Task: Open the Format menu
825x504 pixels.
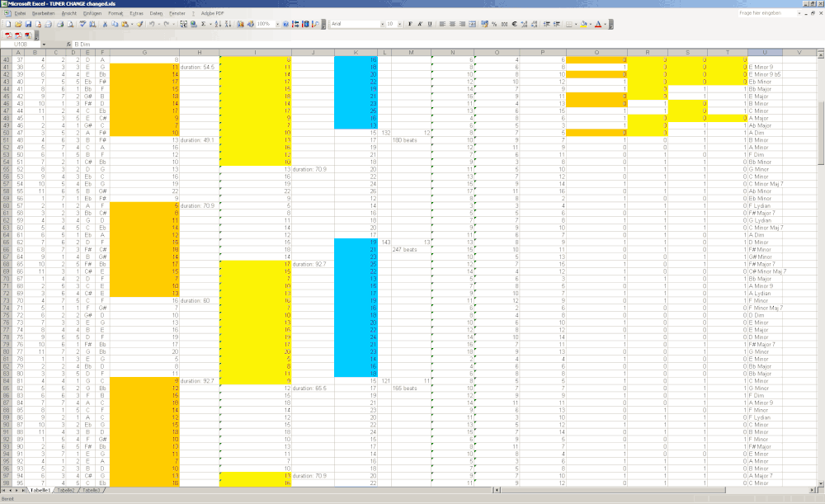Action: pyautogui.click(x=115, y=13)
